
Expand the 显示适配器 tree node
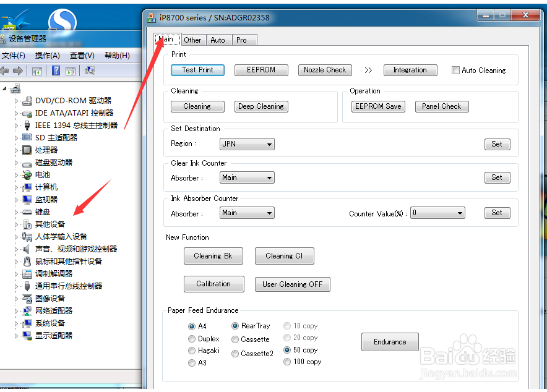[x=16, y=336]
